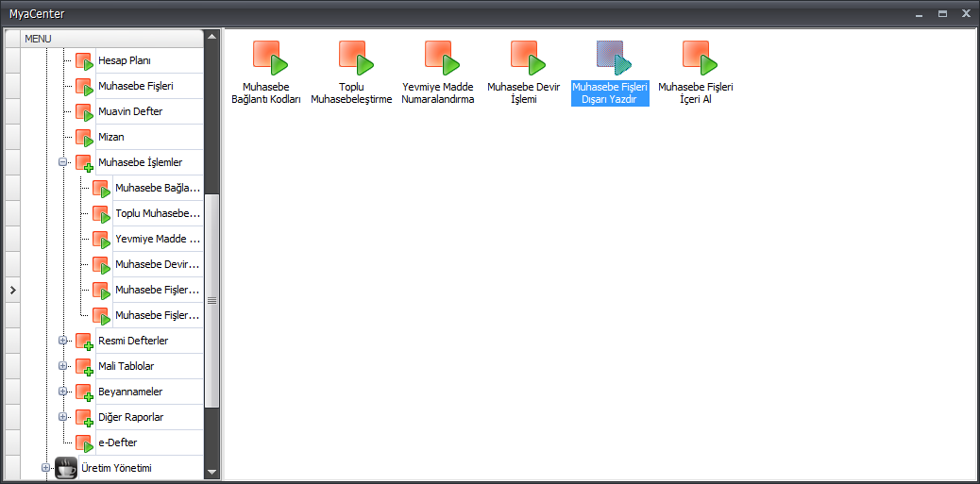Open Toplu Muhasebeleştirme large icon

(x=356, y=58)
